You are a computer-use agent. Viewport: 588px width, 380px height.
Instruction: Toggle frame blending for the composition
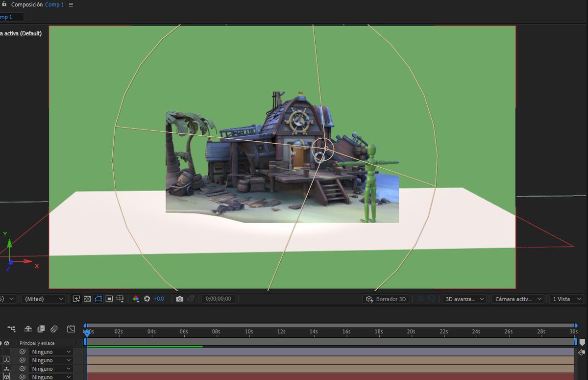coord(41,329)
